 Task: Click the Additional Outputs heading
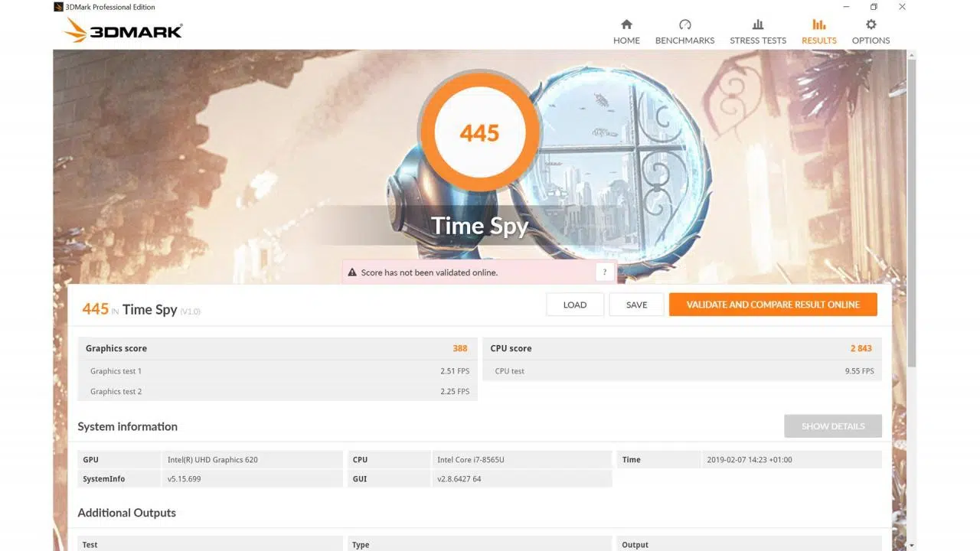(x=127, y=513)
